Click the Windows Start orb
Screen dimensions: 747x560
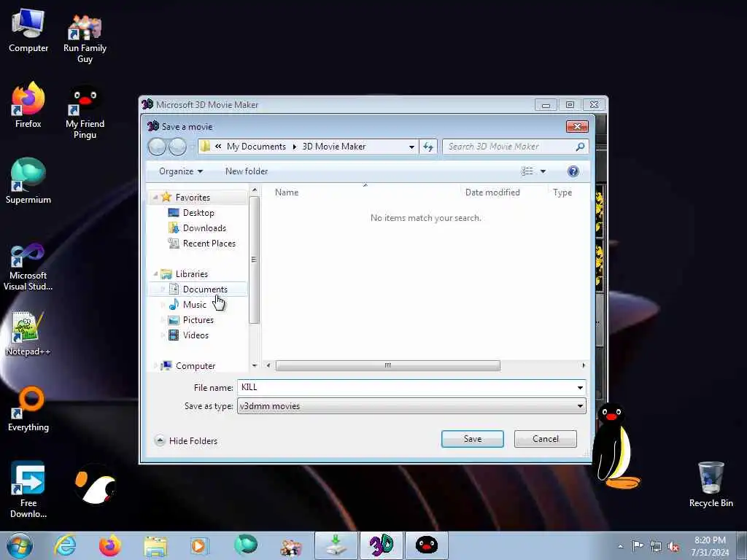tap(20, 545)
